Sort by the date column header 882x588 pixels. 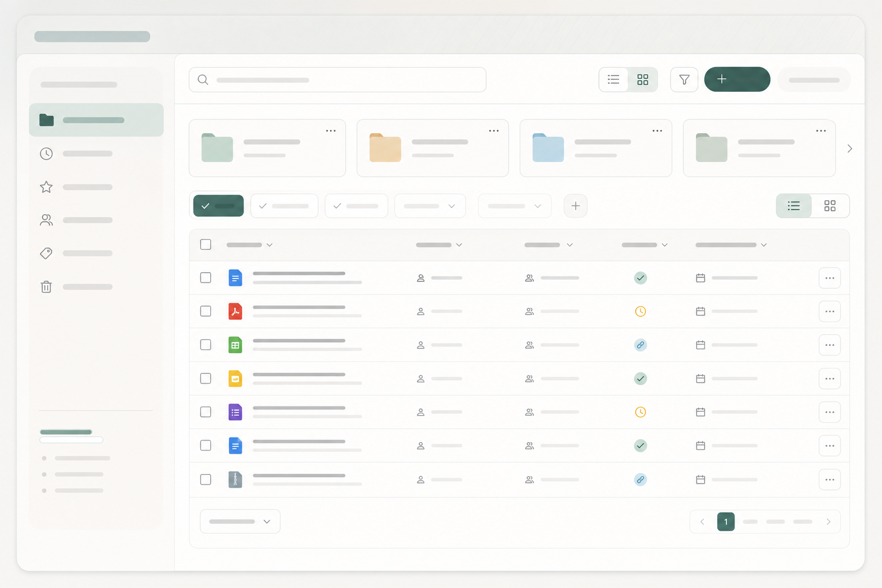pyautogui.click(x=731, y=245)
